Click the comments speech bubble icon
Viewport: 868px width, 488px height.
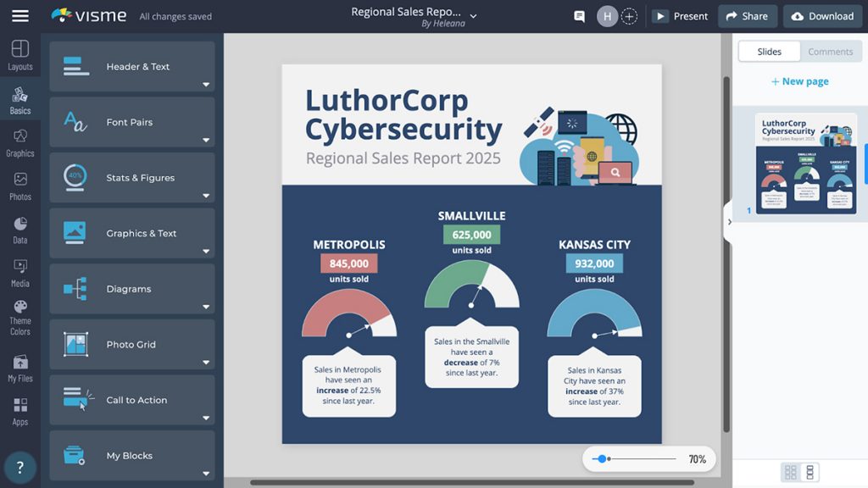[580, 16]
